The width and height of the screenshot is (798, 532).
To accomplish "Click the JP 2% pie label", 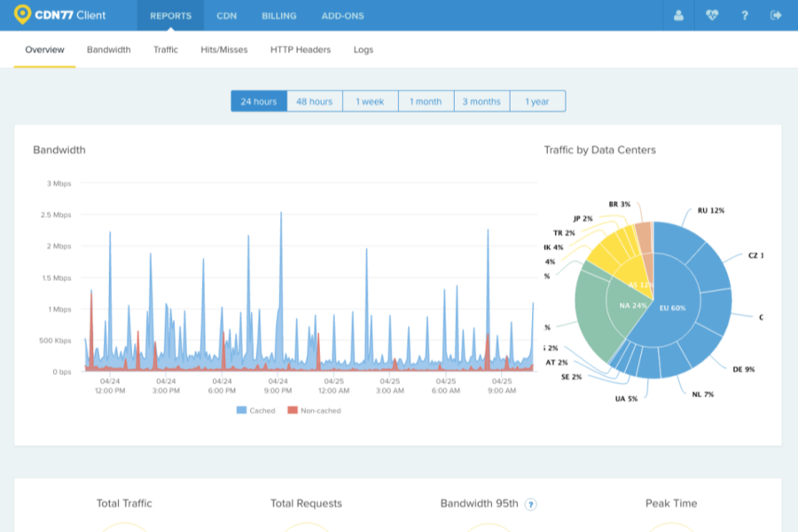I will (583, 218).
